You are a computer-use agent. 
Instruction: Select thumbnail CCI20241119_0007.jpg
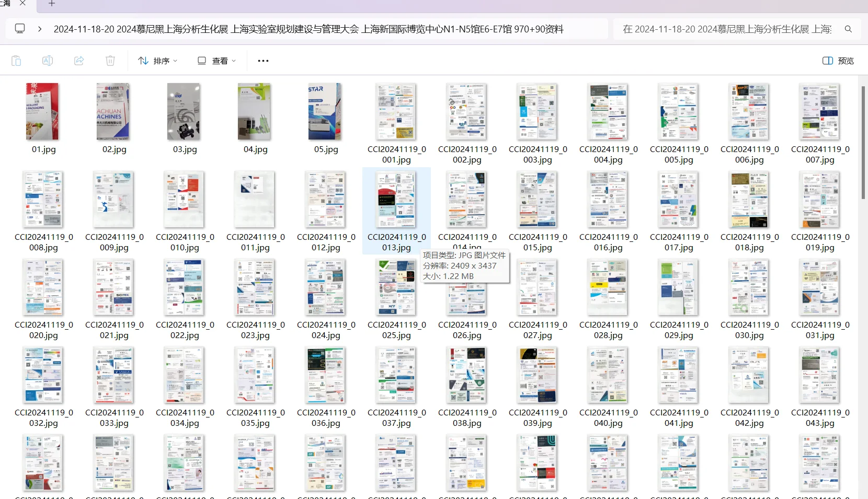[820, 111]
